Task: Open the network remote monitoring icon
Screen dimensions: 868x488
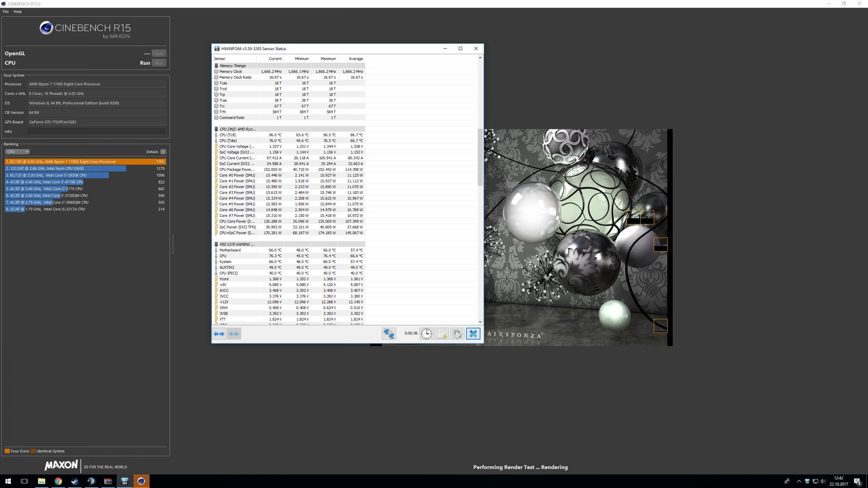Action: coord(388,334)
